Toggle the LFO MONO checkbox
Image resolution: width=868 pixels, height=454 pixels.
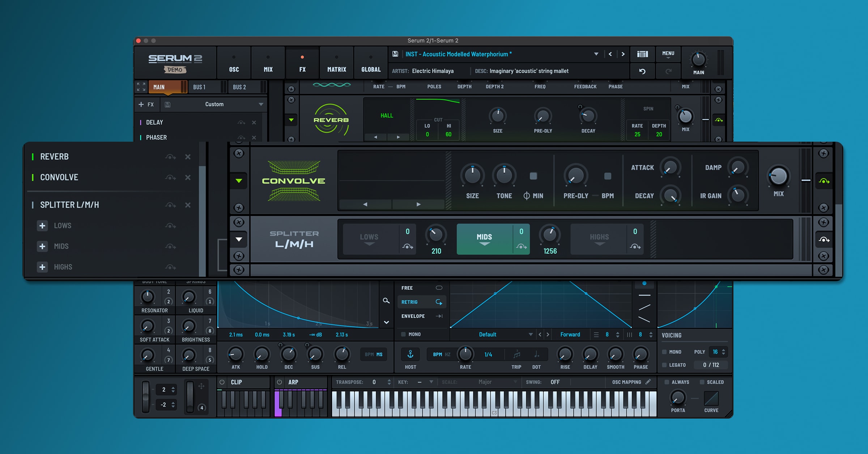403,334
